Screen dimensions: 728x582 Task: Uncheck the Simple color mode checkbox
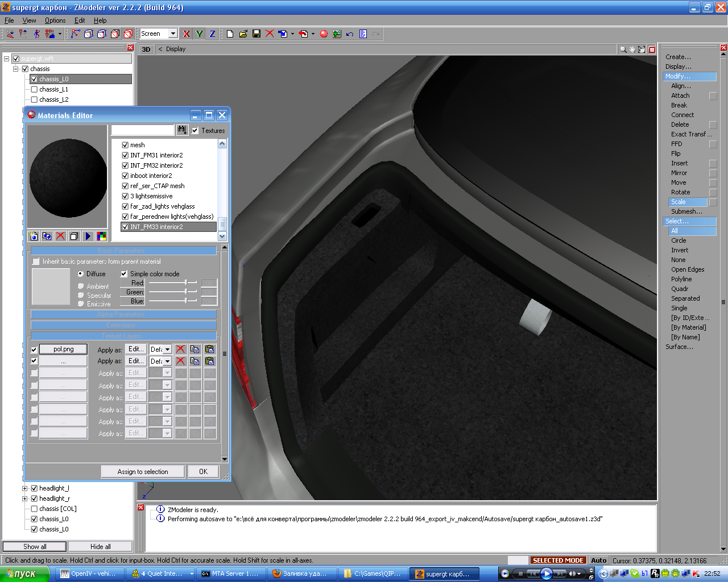[x=124, y=273]
